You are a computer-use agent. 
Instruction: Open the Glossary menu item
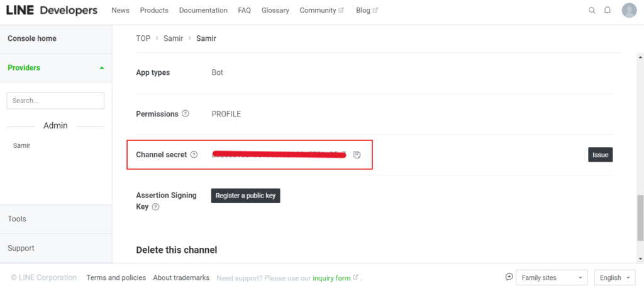(x=275, y=10)
